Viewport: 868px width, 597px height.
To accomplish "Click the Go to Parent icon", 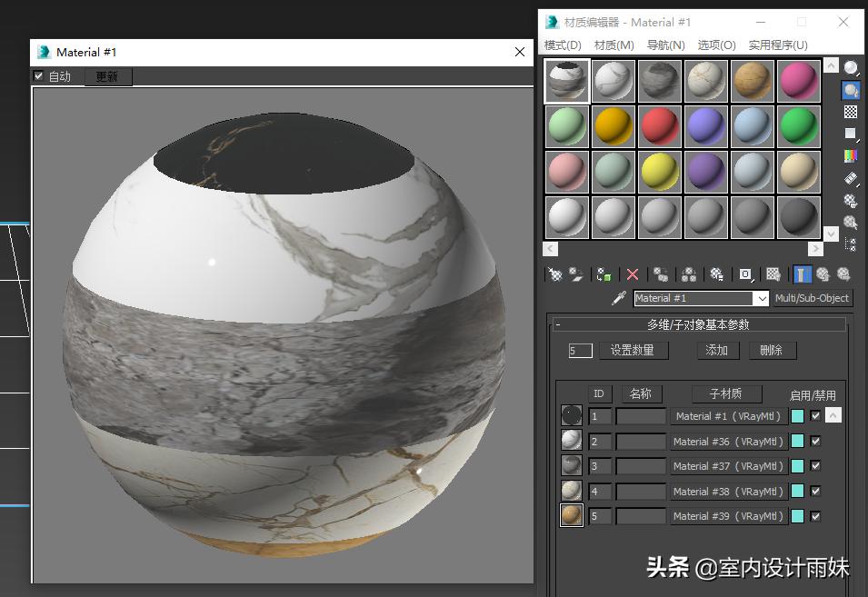I will click(825, 274).
